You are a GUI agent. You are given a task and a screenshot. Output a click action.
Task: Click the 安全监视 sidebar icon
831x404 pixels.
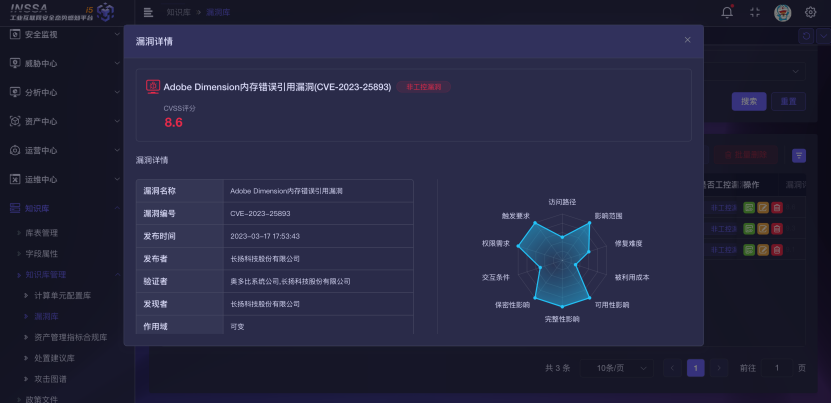point(15,34)
